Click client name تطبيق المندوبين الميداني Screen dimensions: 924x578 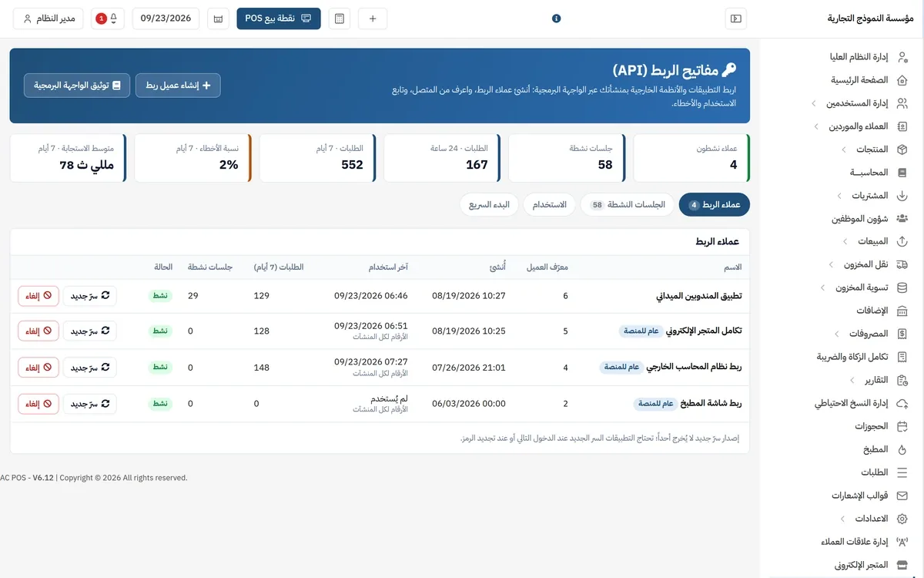click(699, 296)
